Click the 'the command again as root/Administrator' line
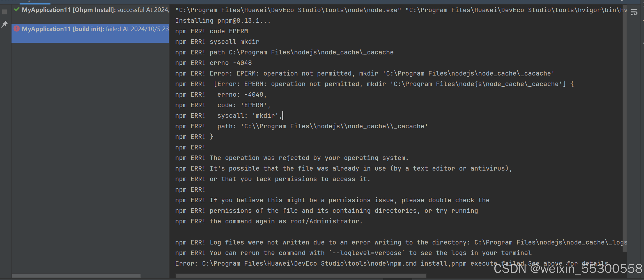Screen dimensions: 644x280 [x=268, y=221]
